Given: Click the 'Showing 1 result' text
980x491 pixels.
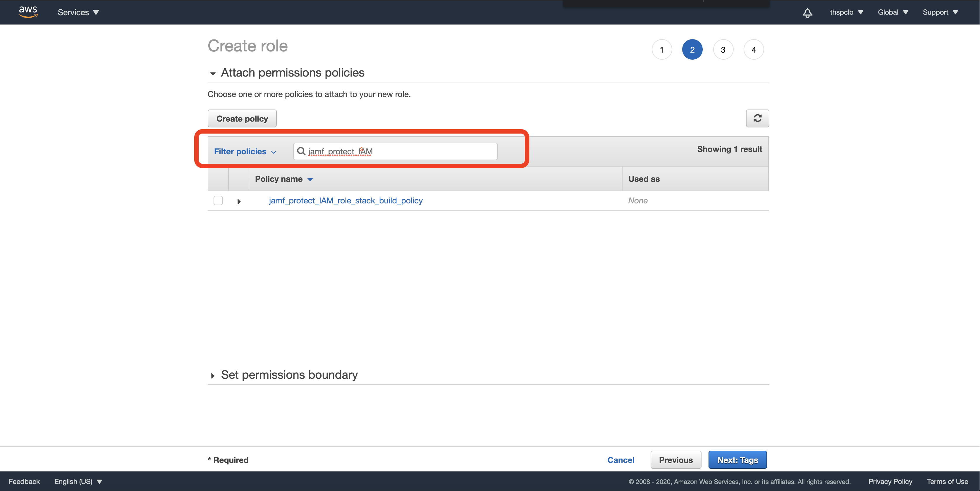Looking at the screenshot, I should (x=729, y=149).
